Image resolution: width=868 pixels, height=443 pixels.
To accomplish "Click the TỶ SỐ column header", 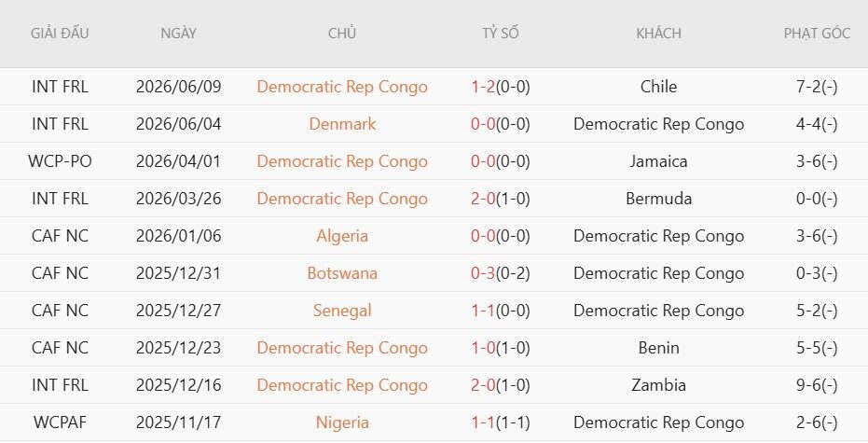I will 501,34.
